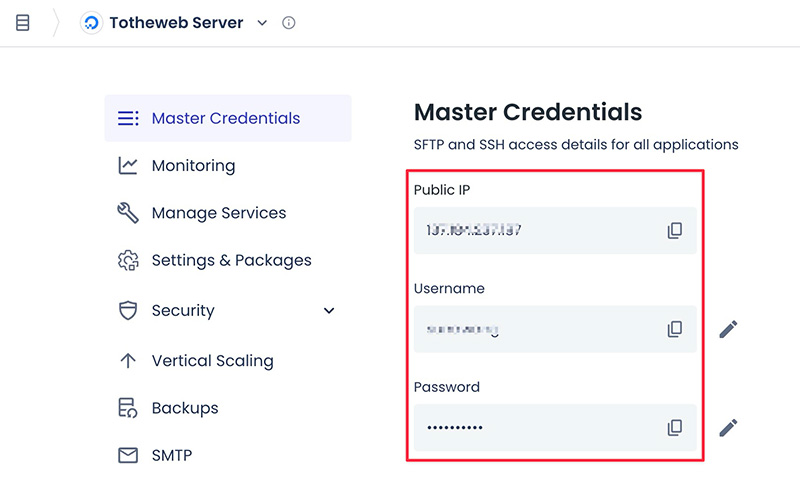Click the DigitalOcean server logo icon

(92, 23)
